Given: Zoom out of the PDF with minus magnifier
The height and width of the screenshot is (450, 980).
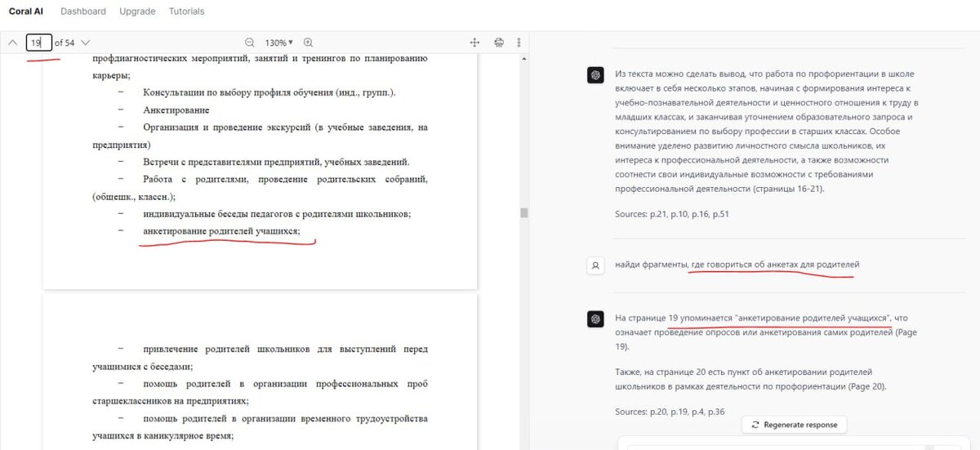Looking at the screenshot, I should pos(250,42).
